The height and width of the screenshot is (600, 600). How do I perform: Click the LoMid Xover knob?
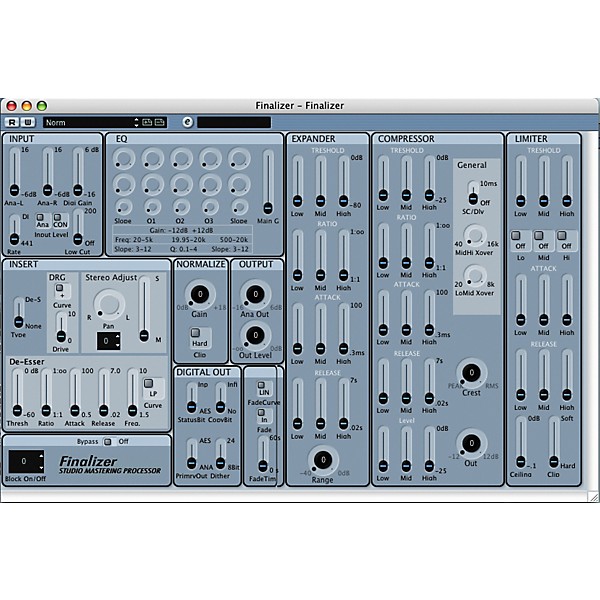[x=475, y=276]
